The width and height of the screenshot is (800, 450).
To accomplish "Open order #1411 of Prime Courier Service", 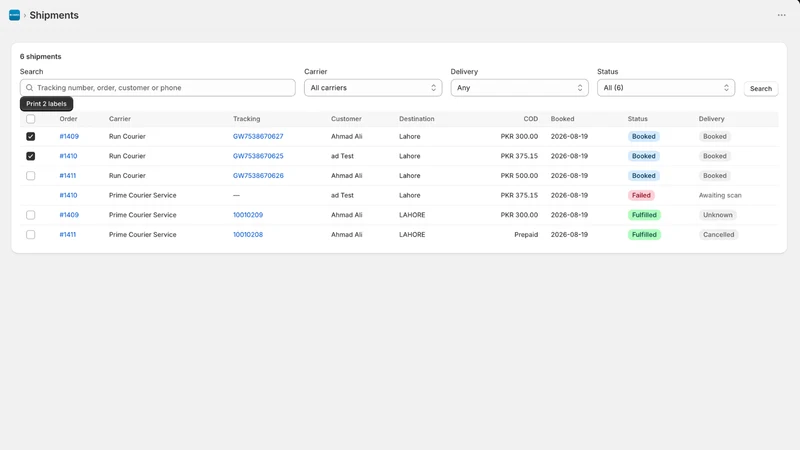I will click(x=68, y=235).
